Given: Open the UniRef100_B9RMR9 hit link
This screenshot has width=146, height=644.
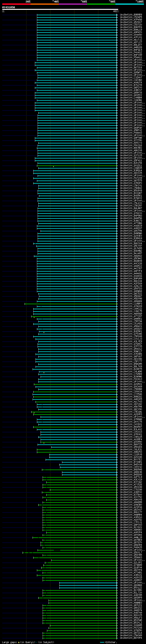Looking at the screenshot, I should click(x=131, y=15).
